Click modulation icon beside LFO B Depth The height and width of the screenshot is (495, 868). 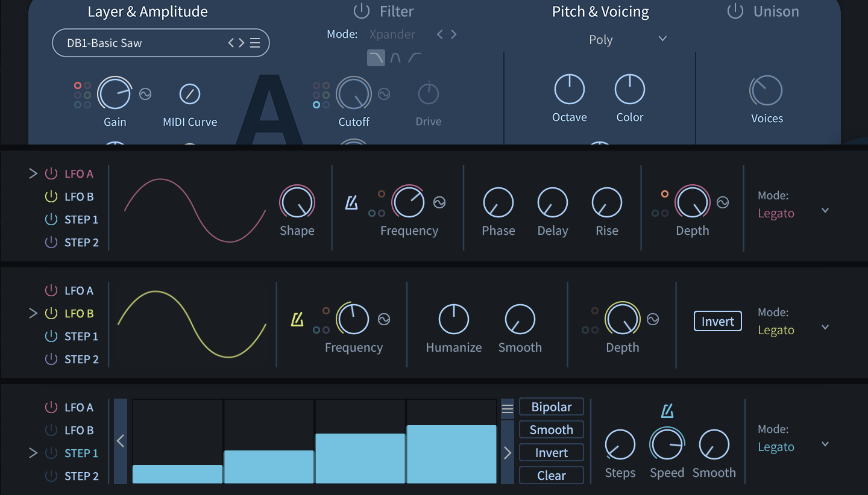653,319
